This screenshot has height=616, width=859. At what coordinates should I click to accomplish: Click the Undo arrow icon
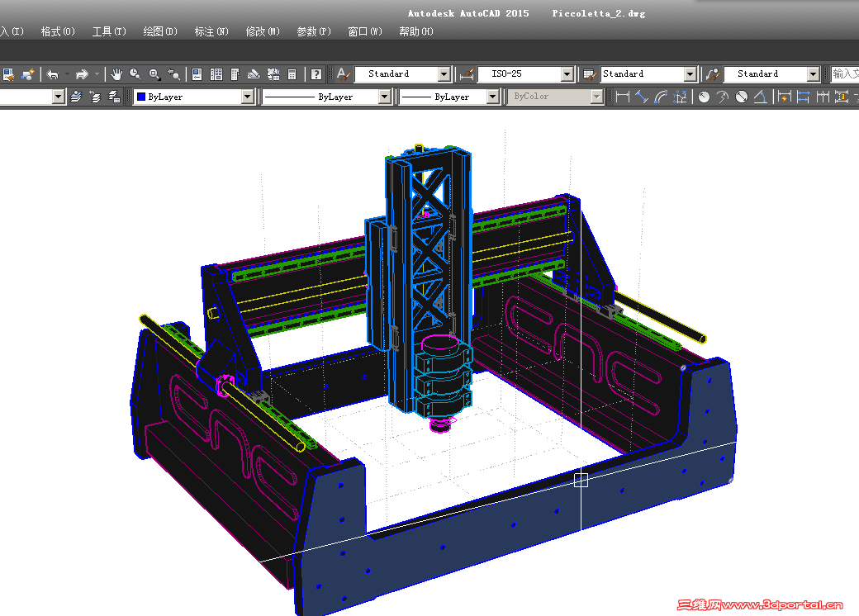pos(54,73)
